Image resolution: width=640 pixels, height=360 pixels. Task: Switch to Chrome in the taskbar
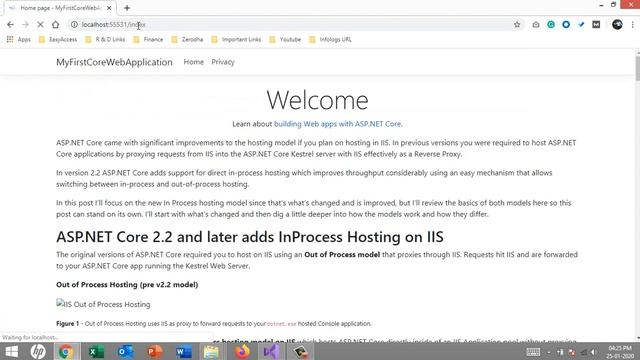66,351
